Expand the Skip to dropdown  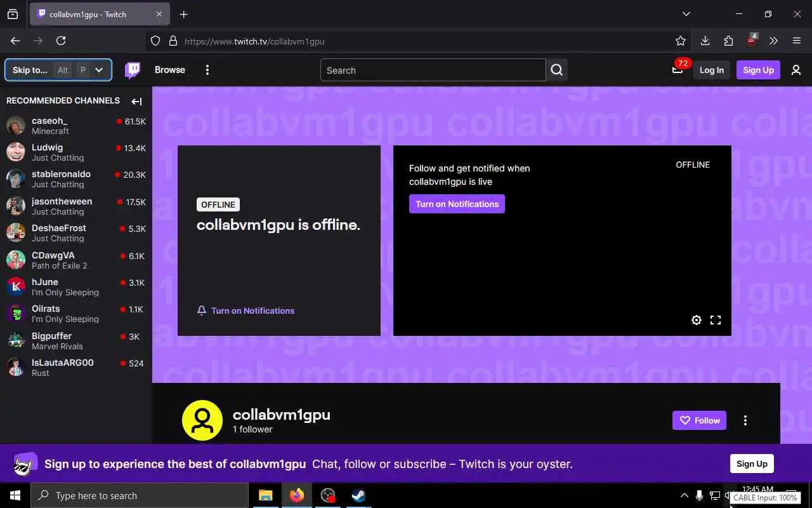[x=99, y=70]
